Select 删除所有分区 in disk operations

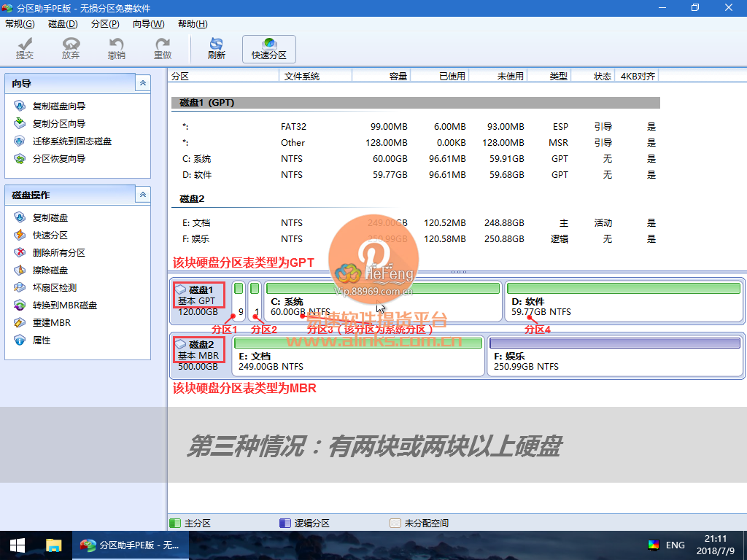(x=58, y=253)
